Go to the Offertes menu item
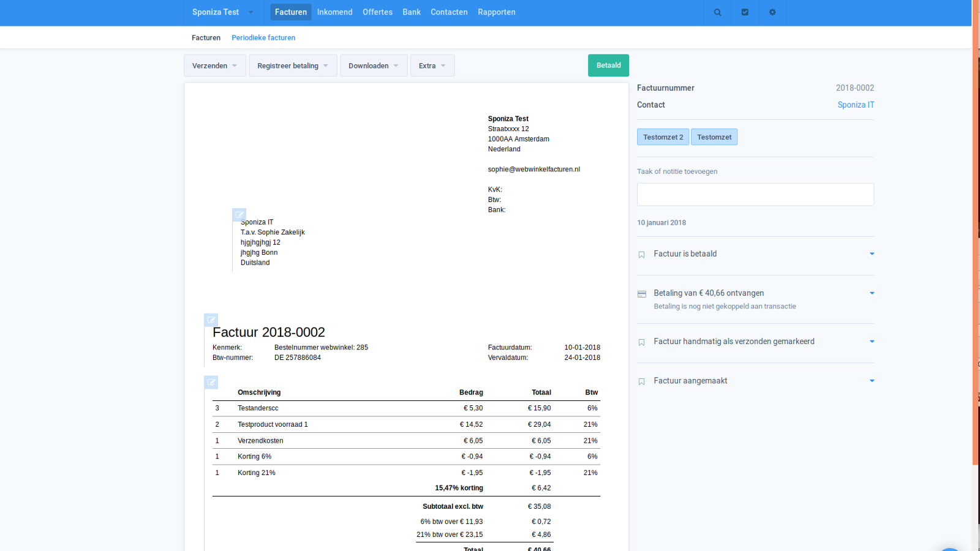 point(377,12)
